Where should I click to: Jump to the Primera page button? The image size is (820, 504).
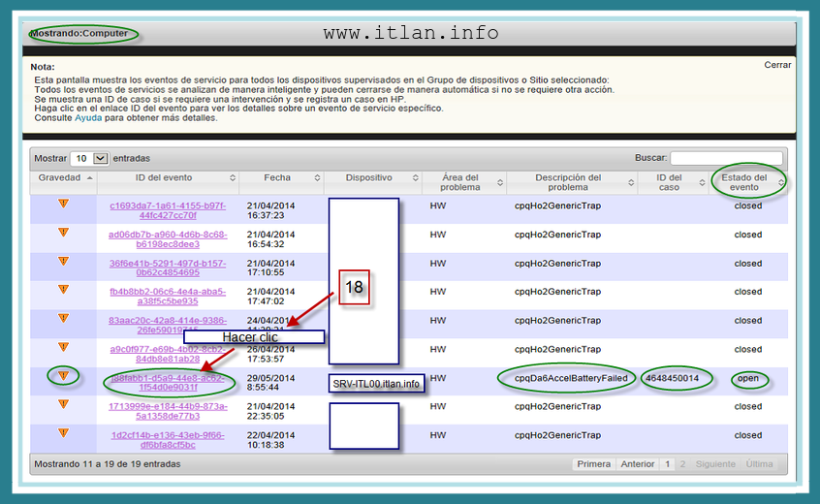point(594,464)
